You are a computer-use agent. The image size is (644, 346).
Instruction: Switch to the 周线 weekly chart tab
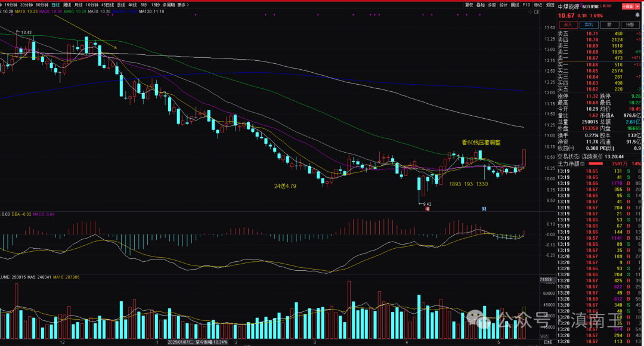click(x=67, y=4)
